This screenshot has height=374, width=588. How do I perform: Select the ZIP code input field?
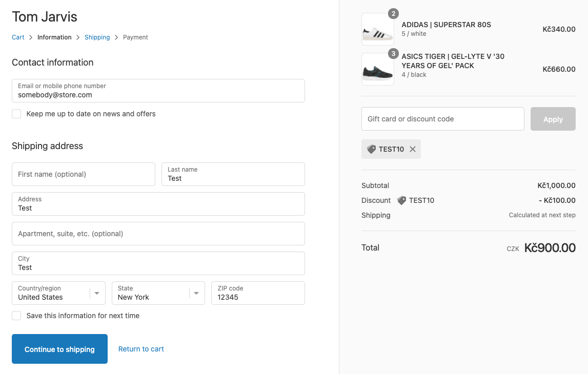(x=258, y=293)
